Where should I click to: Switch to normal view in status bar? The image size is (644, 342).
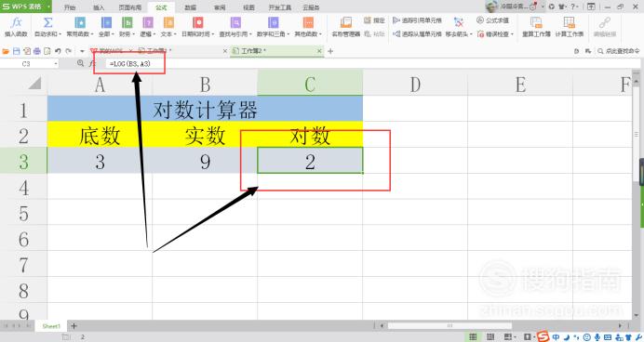(473, 337)
